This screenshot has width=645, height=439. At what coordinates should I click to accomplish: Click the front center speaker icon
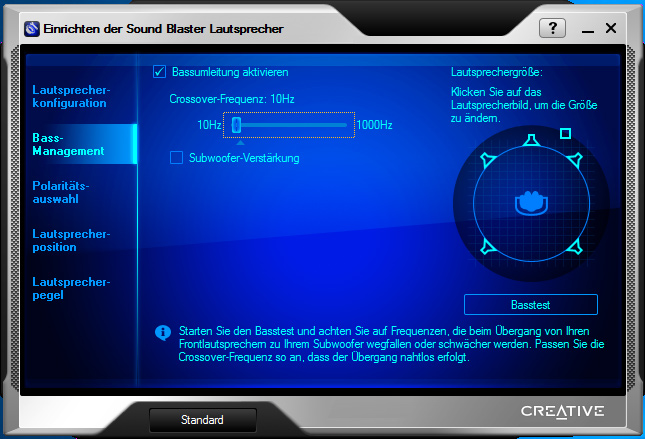click(x=531, y=140)
